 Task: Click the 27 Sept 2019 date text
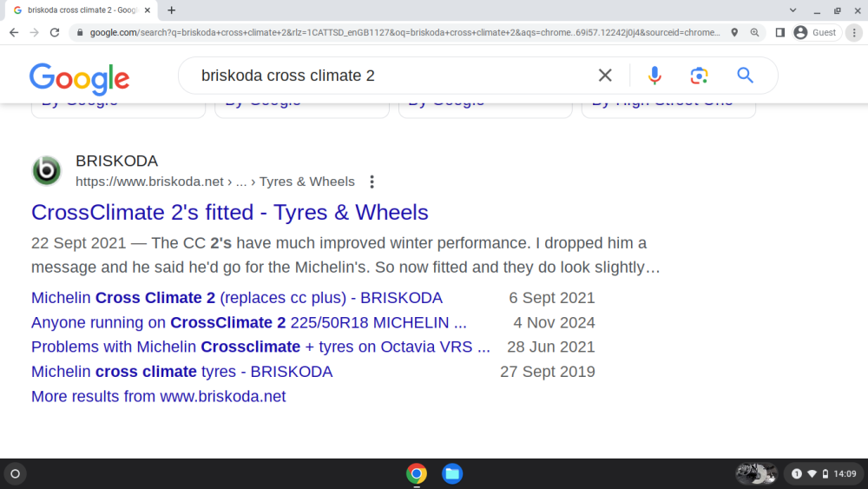[x=548, y=372]
